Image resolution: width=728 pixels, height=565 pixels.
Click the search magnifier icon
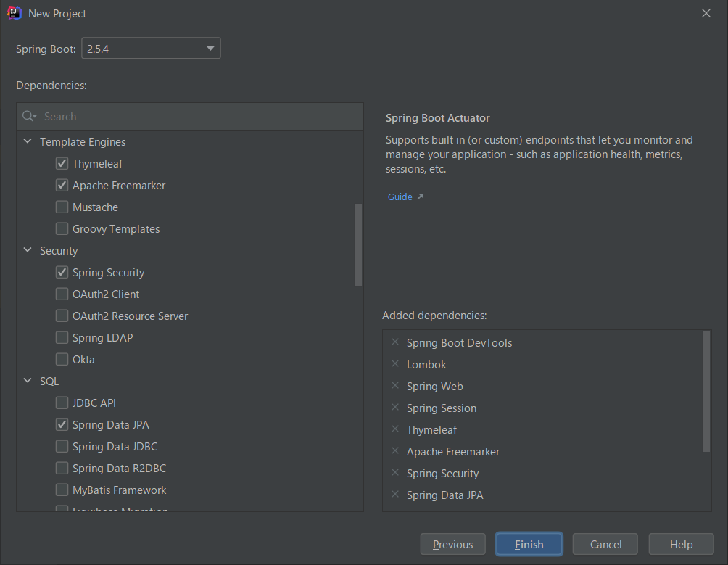29,116
